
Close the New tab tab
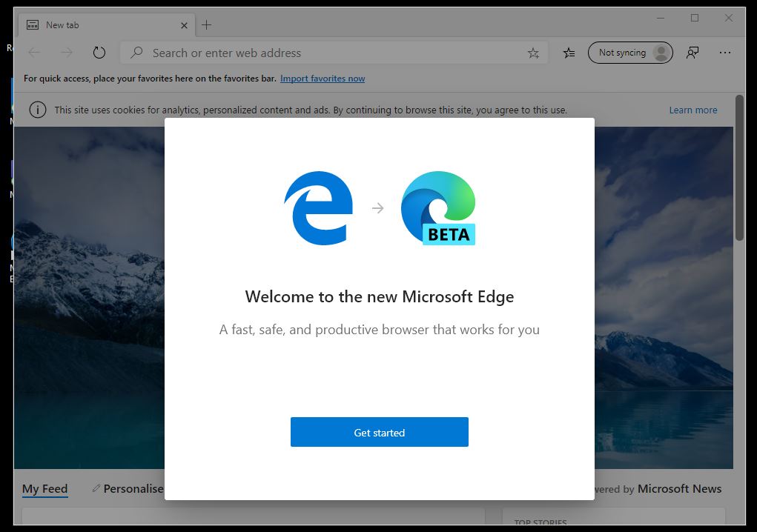184,26
